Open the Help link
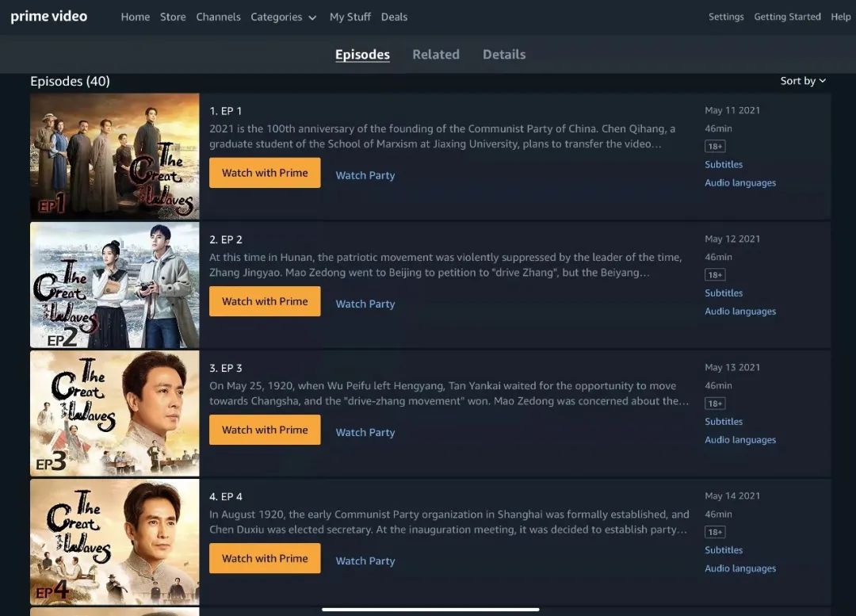The width and height of the screenshot is (856, 616). point(841,17)
